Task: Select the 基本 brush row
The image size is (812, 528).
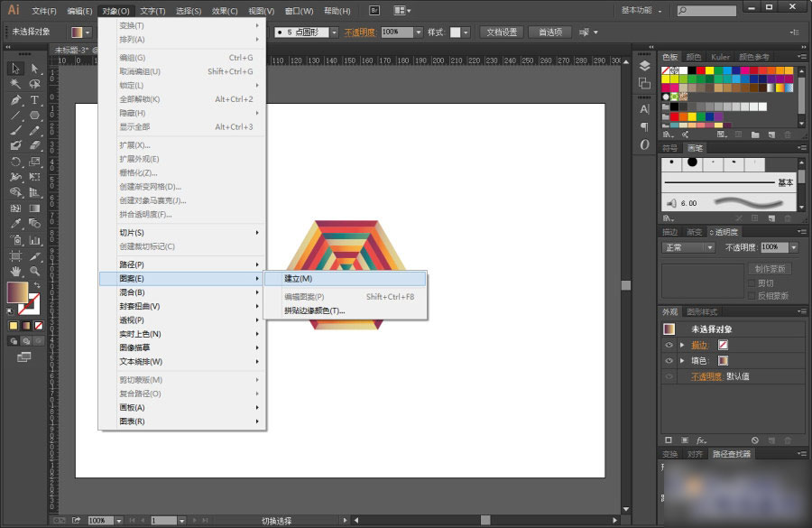Action: pos(729,182)
